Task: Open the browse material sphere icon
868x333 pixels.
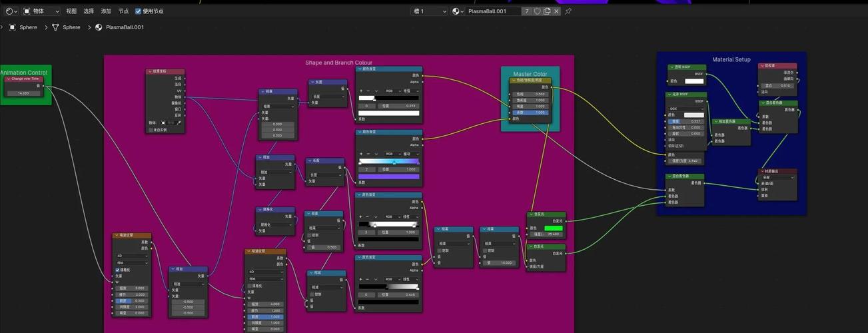Action: [456, 11]
